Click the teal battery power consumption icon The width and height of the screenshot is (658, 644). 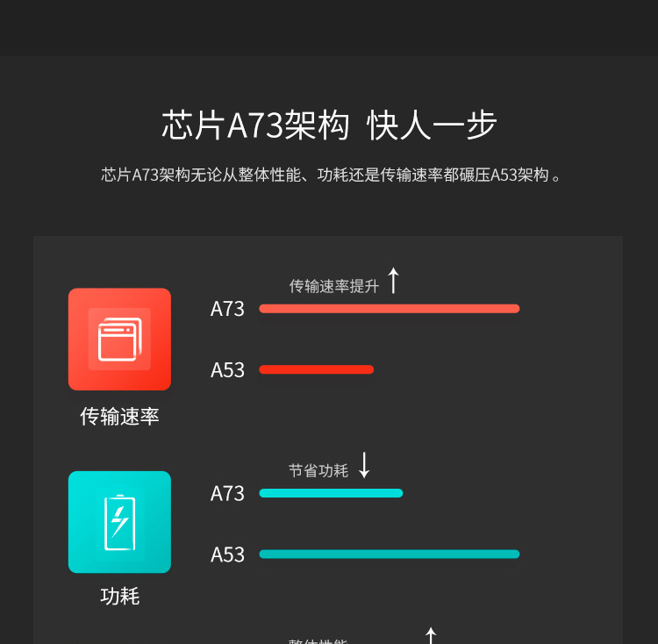[x=119, y=522]
